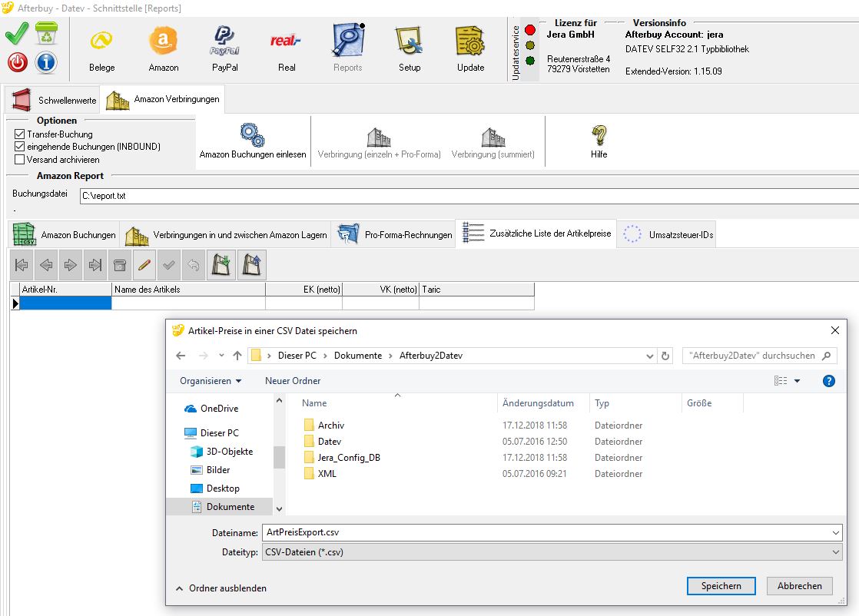
Task: Switch to the Schwellenwerte tab
Action: (x=52, y=100)
